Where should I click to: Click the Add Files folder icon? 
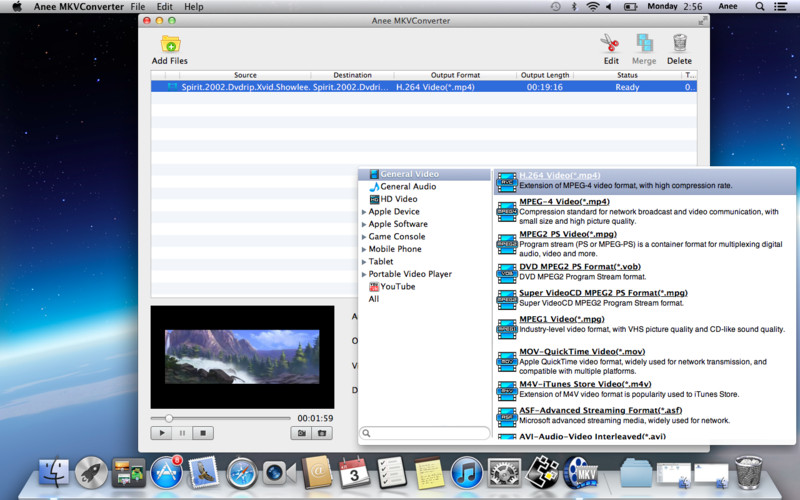coord(170,44)
